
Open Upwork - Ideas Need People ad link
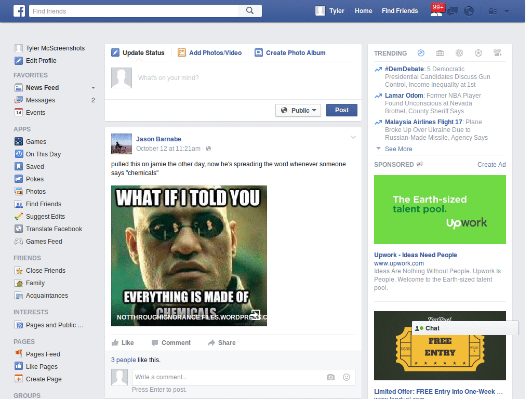[x=415, y=255]
